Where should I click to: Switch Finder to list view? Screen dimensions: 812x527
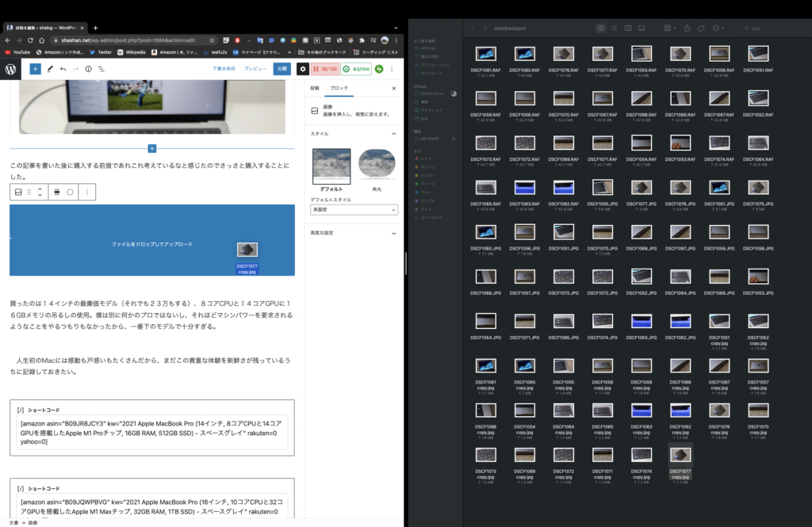pyautogui.click(x=611, y=28)
